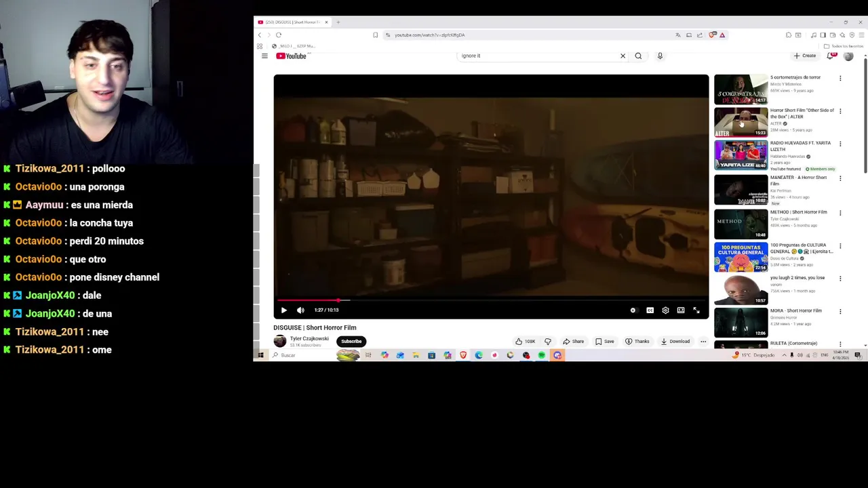Open the YouTube account avatar menu
Viewport: 868px width, 488px height.
[x=848, y=56]
